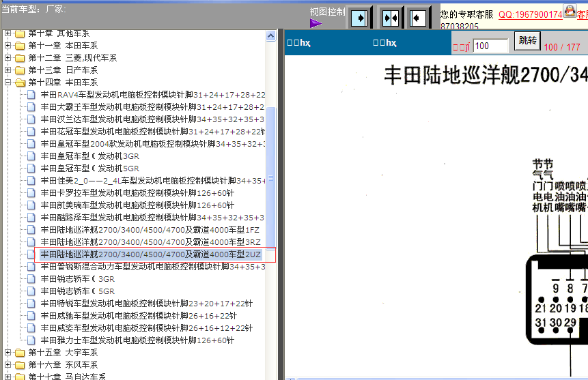Open 丰田凯美瑞车型 126+60针 entry
The image size is (588, 380).
click(x=137, y=205)
